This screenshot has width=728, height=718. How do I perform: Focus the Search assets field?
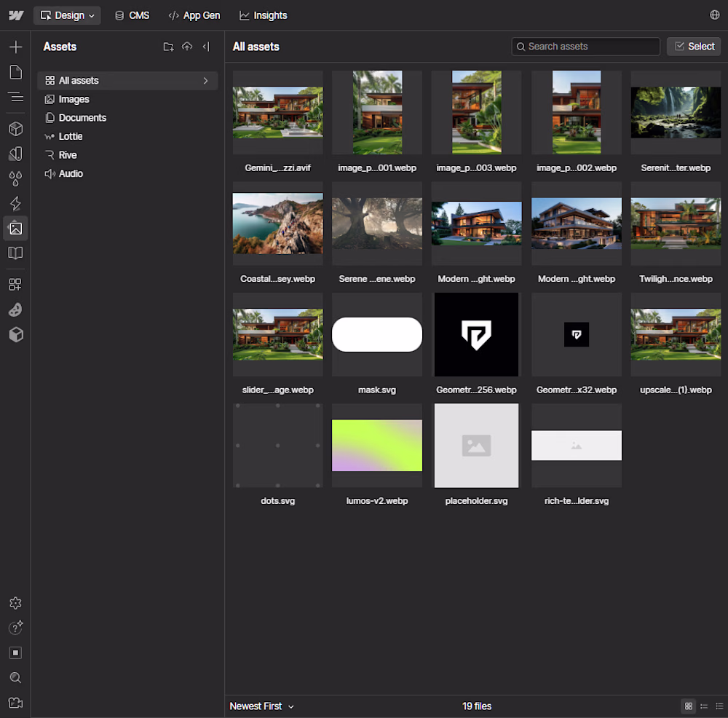[585, 47]
